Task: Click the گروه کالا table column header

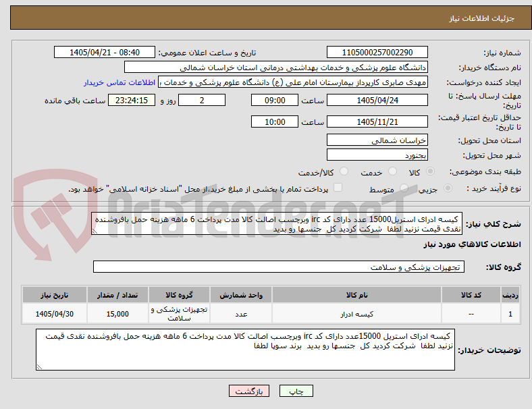Action: pos(179,295)
